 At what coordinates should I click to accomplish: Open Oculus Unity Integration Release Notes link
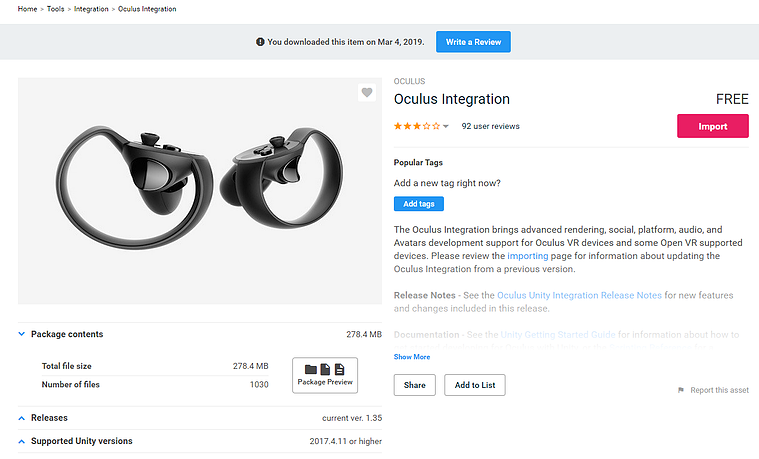(579, 295)
